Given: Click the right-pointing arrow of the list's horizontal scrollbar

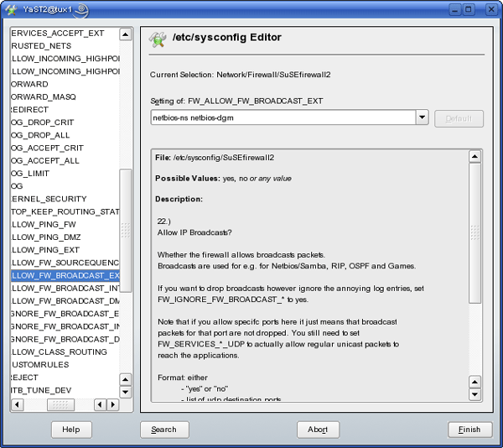Looking at the screenshot, I should tap(113, 404).
